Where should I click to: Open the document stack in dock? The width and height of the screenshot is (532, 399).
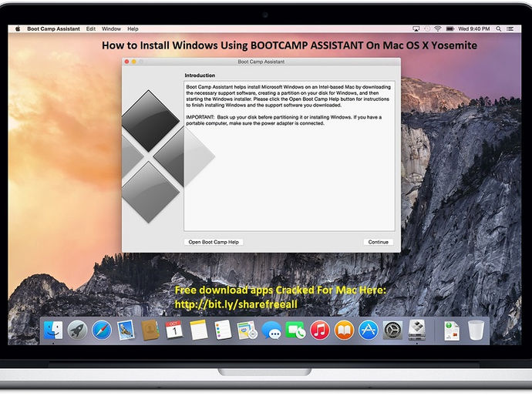point(452,330)
